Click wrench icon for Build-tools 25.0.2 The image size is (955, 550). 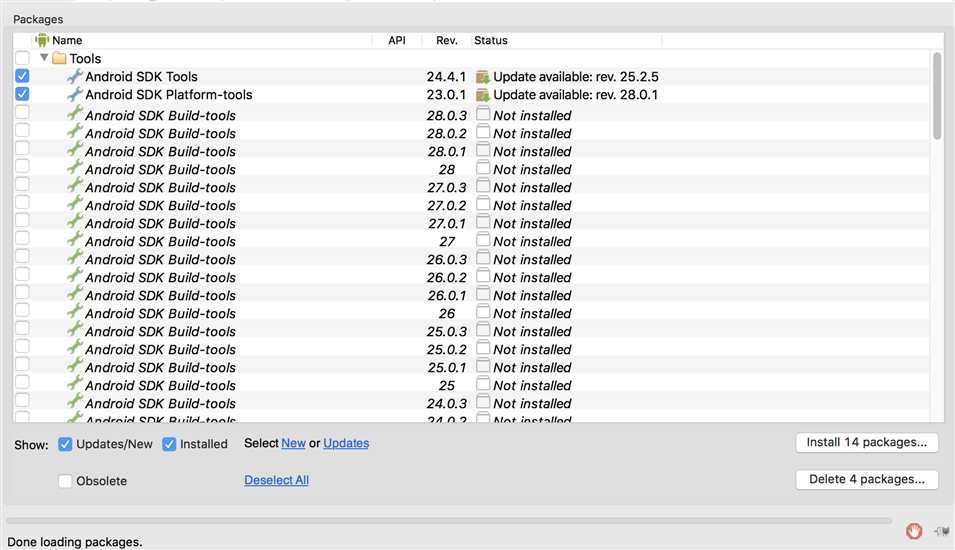coord(75,347)
